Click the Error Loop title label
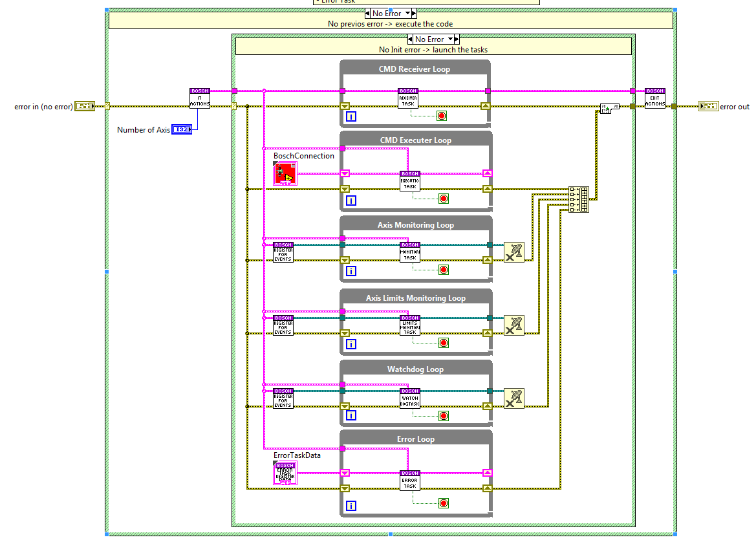756x544 pixels. click(x=416, y=439)
